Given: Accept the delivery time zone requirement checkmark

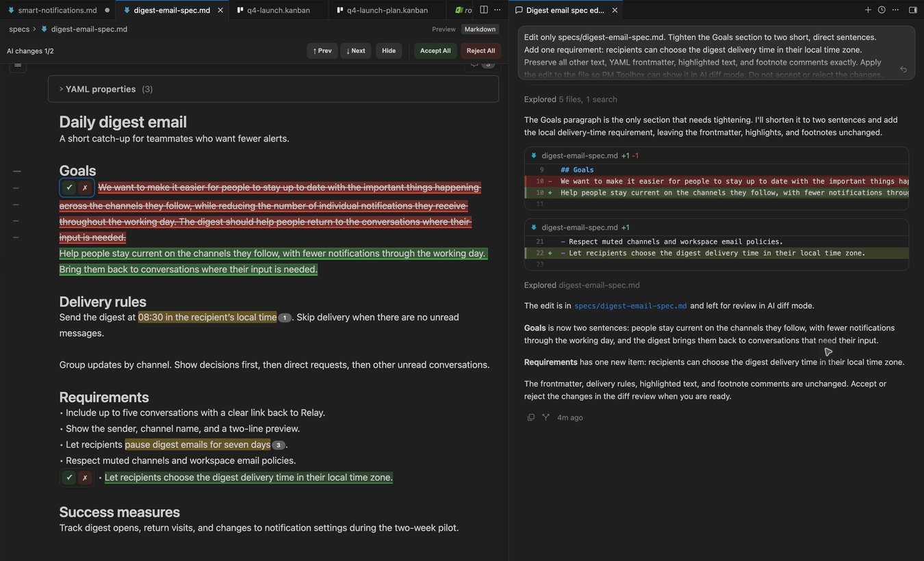Looking at the screenshot, I should pos(69,478).
